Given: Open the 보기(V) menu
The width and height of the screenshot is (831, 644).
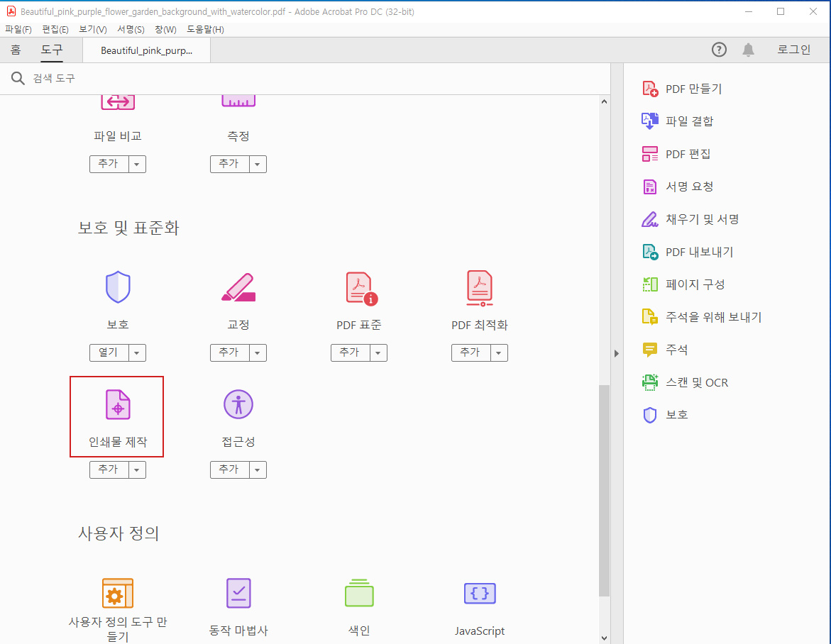Looking at the screenshot, I should [x=93, y=30].
